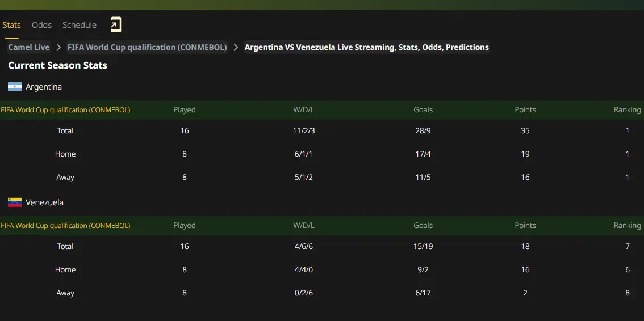The height and width of the screenshot is (321, 644).
Task: Click Venezuela's FIFA World Cup qualification table header
Action: click(66, 226)
